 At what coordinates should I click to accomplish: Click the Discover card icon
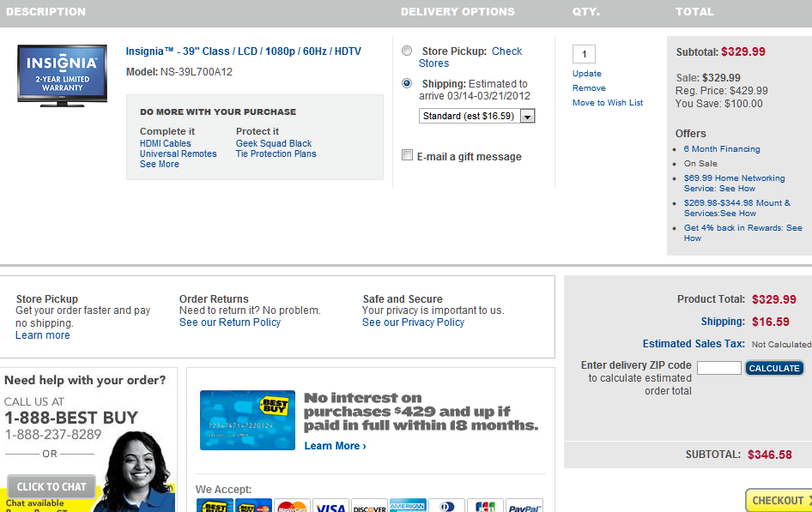pyautogui.click(x=370, y=505)
